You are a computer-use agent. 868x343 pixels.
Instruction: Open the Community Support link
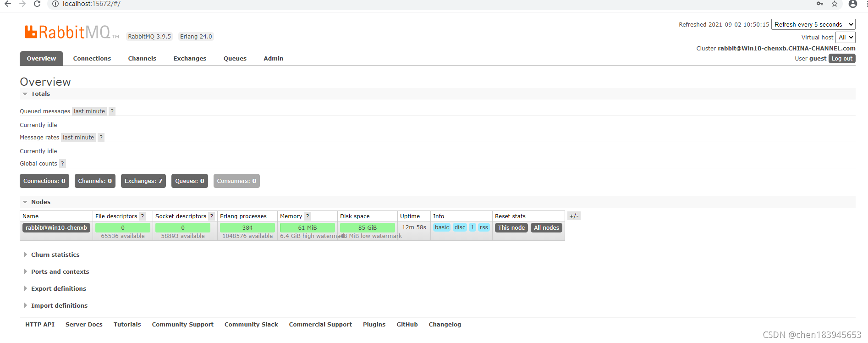point(183,324)
